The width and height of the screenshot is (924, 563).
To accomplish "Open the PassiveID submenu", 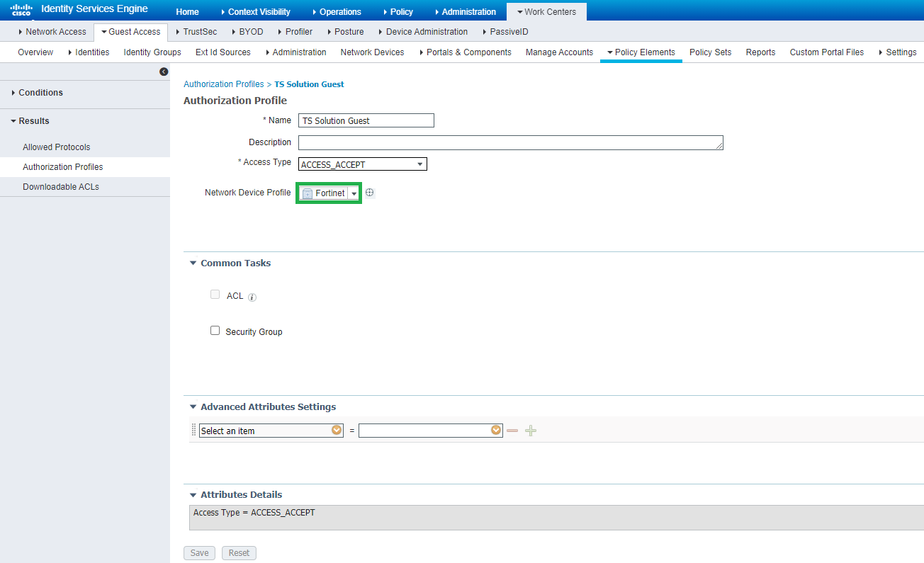I will click(x=505, y=32).
